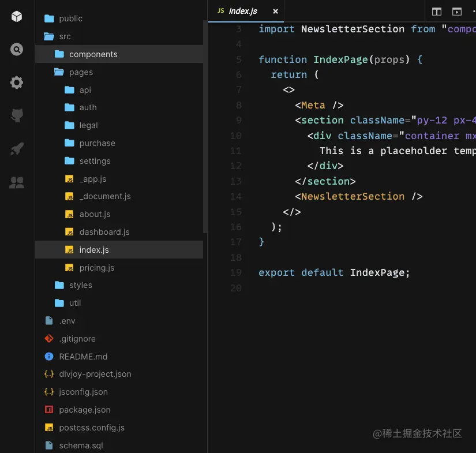
Task: Expand the components folder
Action: [x=119, y=54]
